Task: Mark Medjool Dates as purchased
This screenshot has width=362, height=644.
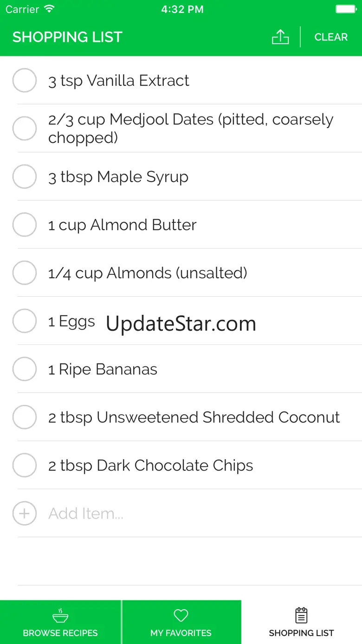Action: click(24, 129)
